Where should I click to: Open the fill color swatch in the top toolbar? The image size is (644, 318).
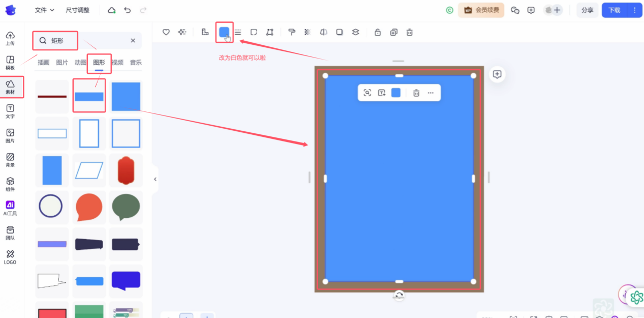click(224, 32)
